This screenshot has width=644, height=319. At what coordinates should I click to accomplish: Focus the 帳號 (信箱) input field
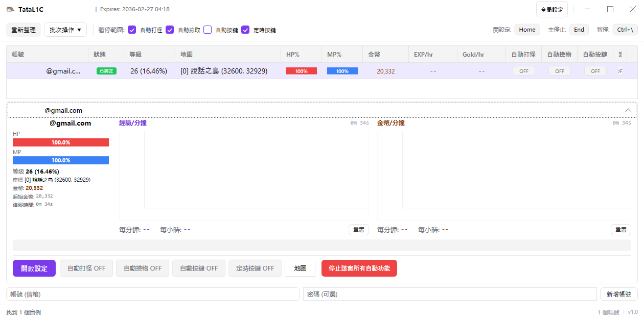click(153, 294)
